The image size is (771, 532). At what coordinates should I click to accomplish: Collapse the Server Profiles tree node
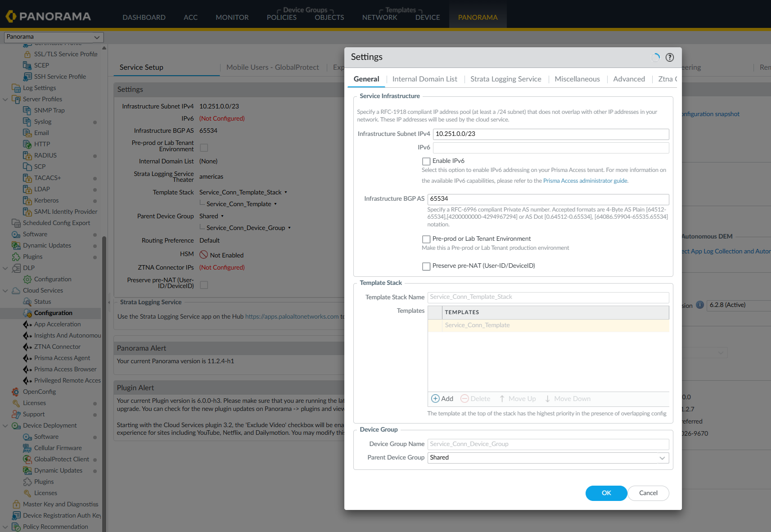[x=5, y=99]
